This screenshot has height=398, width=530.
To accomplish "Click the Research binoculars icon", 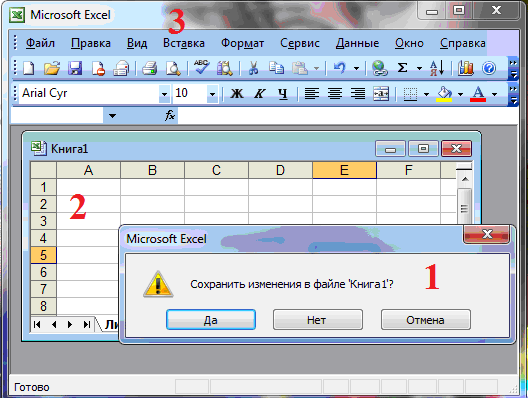I will click(224, 68).
